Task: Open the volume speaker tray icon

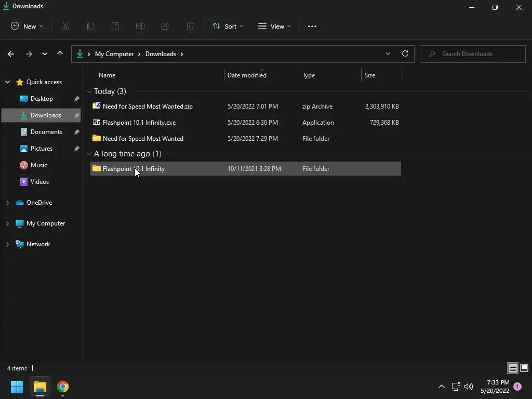Action: click(x=469, y=387)
